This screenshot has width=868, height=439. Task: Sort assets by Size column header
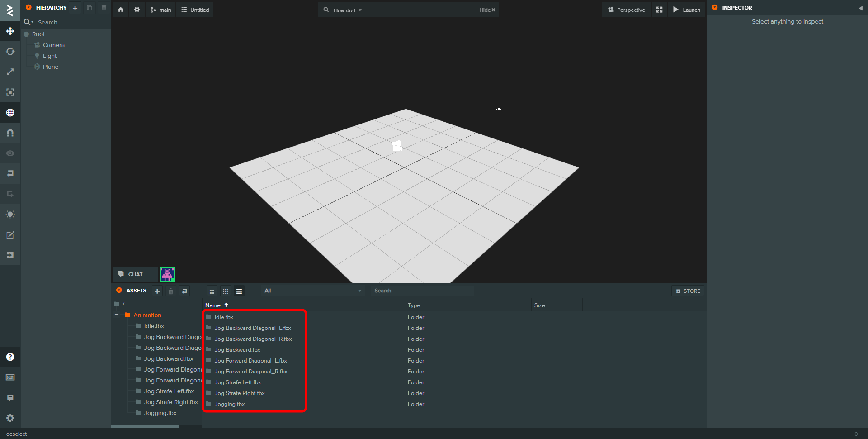(x=557, y=305)
